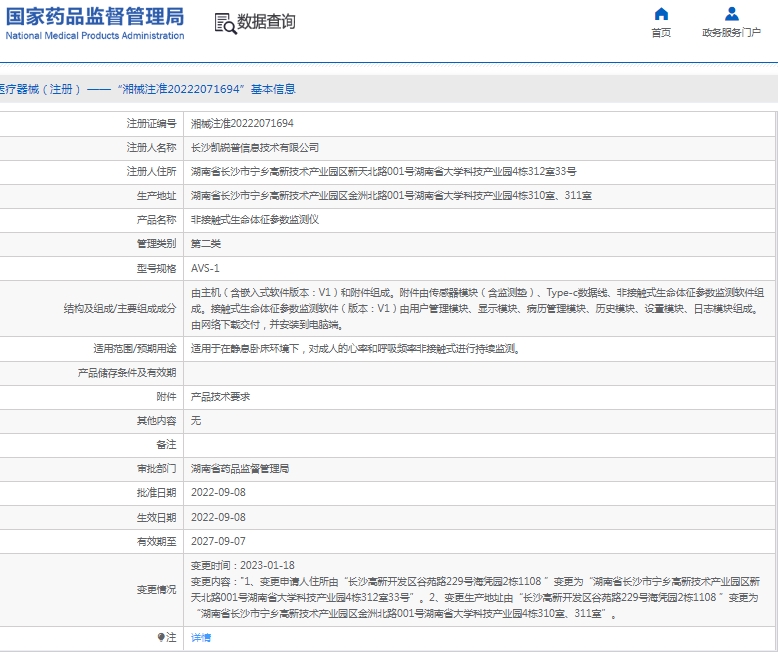Select the intended use description 适用于在静息卧床环境下
This screenshot has height=652, width=778.
(356, 349)
